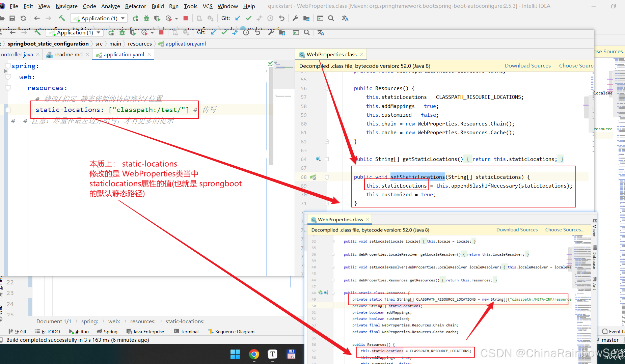Image resolution: width=625 pixels, height=364 pixels.
Task: Expand the Application (1) run configuration dropdown
Action: click(x=123, y=18)
